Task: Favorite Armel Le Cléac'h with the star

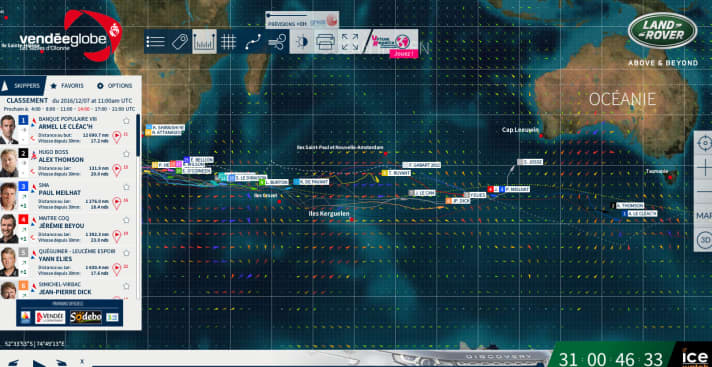Action: click(x=126, y=120)
